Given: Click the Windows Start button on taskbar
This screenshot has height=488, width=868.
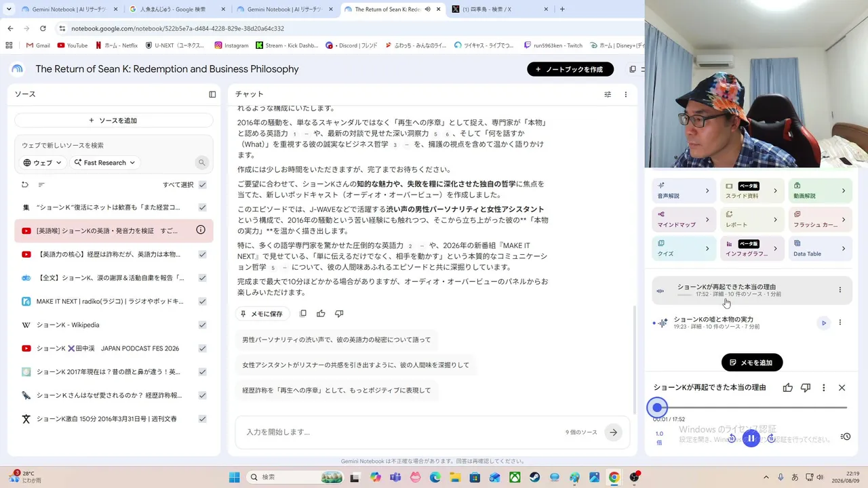Looking at the screenshot, I should pos(235,477).
